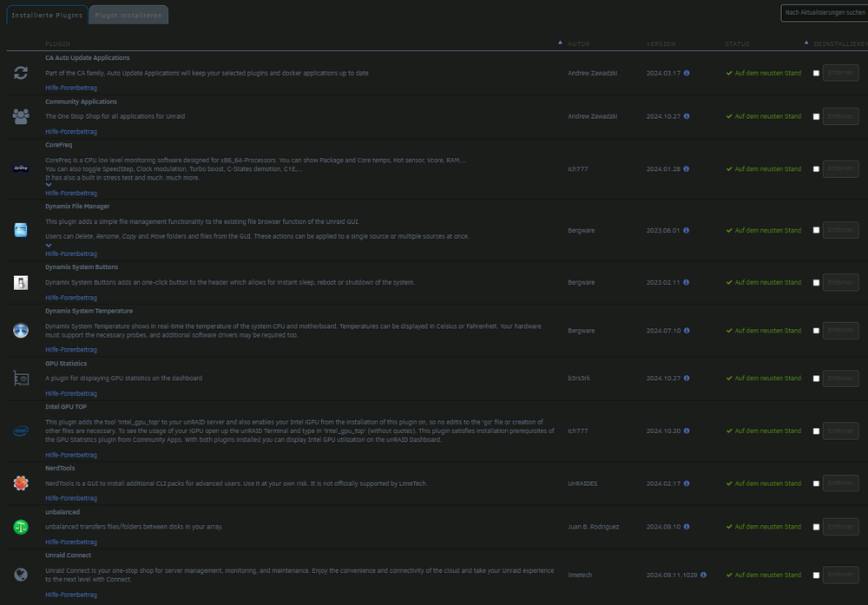Open Hilfe-Forenbeitrag link for CoreFreq
The width and height of the screenshot is (868, 605).
[x=71, y=194]
